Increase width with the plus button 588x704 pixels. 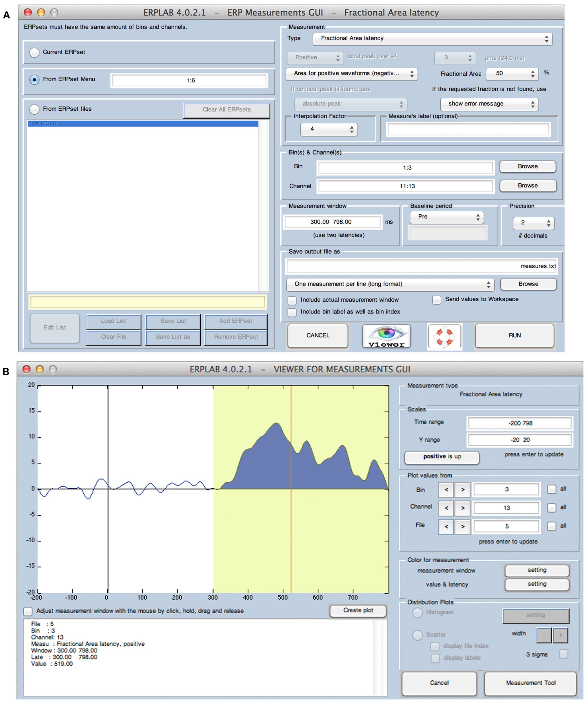[560, 635]
